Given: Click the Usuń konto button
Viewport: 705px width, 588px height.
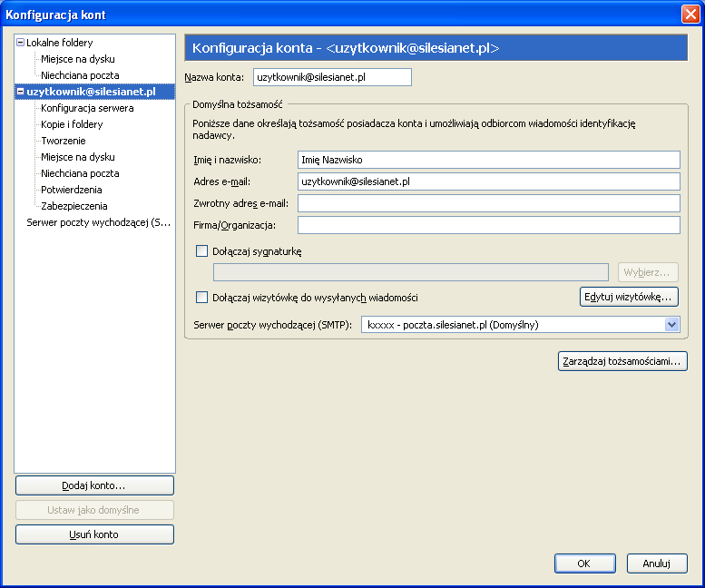Looking at the screenshot, I should (94, 534).
